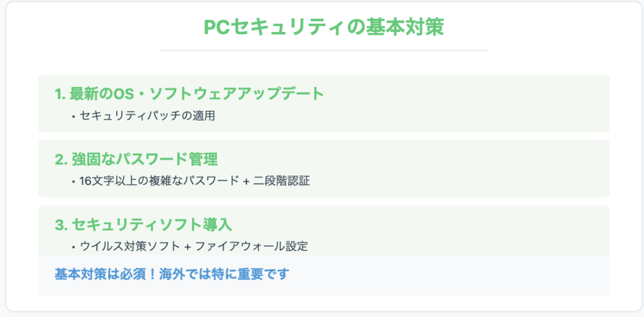
Task: Click the title PCセキュリティの基本対策
Action: (324, 28)
